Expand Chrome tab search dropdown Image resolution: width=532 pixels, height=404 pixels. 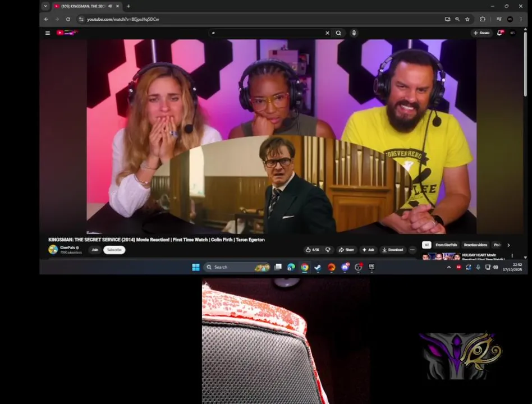pos(45,6)
